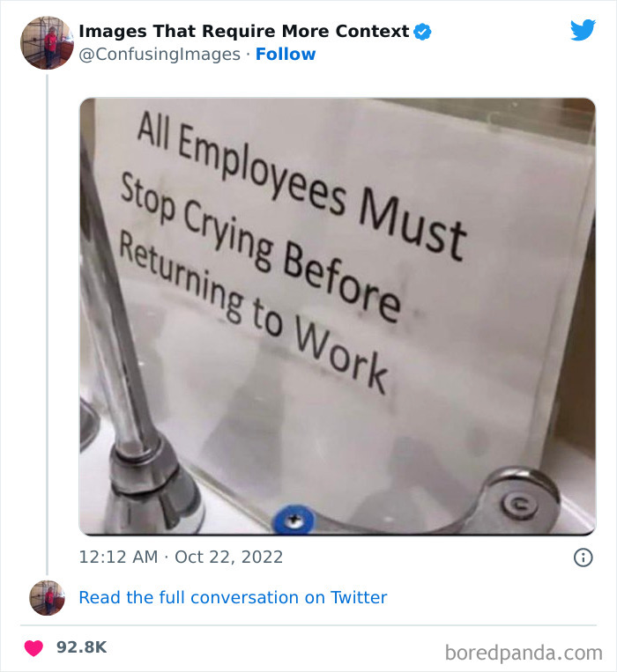Click the blue verified badge
Viewport: 617px width, 672px height.
[422, 32]
